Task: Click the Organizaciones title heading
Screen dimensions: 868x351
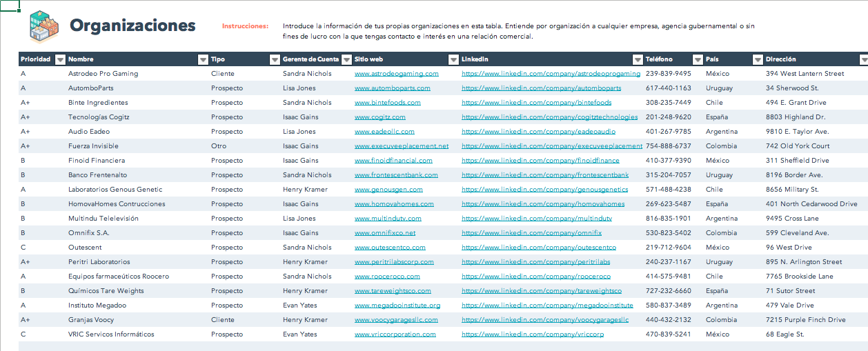Action: point(132,26)
